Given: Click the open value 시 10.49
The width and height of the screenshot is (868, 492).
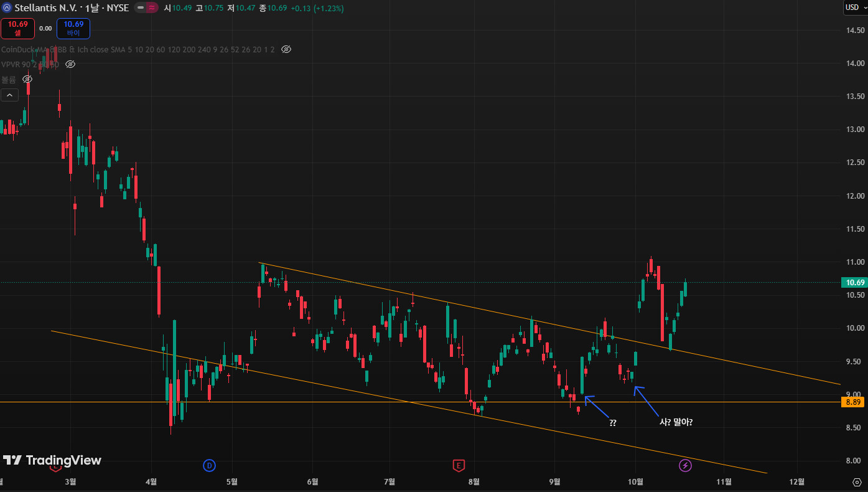Looking at the screenshot, I should 178,8.
